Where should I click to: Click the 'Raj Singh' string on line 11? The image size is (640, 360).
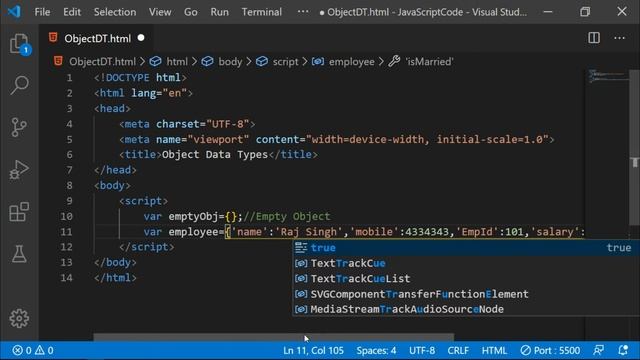(308, 232)
